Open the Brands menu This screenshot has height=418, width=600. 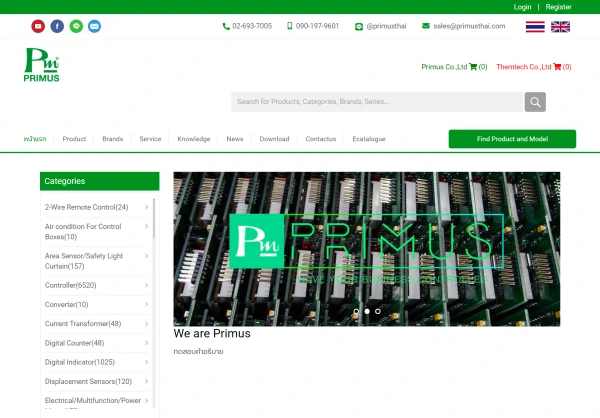pyautogui.click(x=112, y=139)
